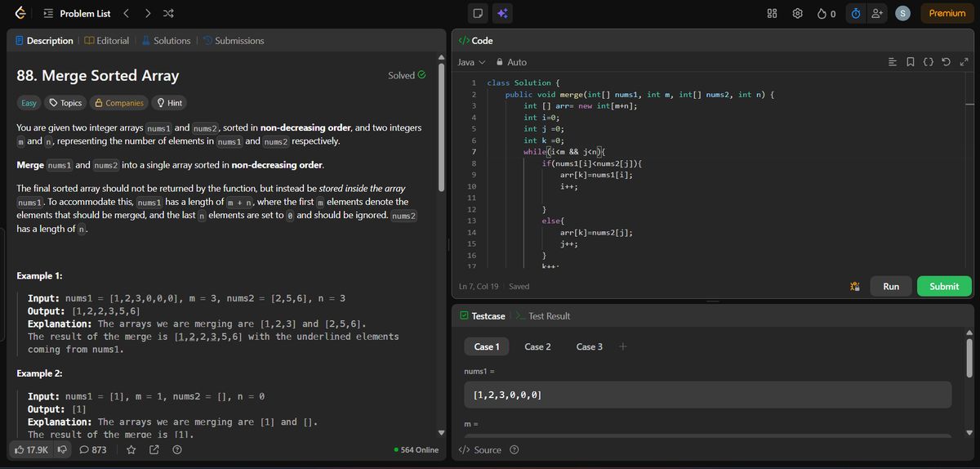This screenshot has width=980, height=469.
Task: Toggle the Auto lock setting
Action: point(511,62)
